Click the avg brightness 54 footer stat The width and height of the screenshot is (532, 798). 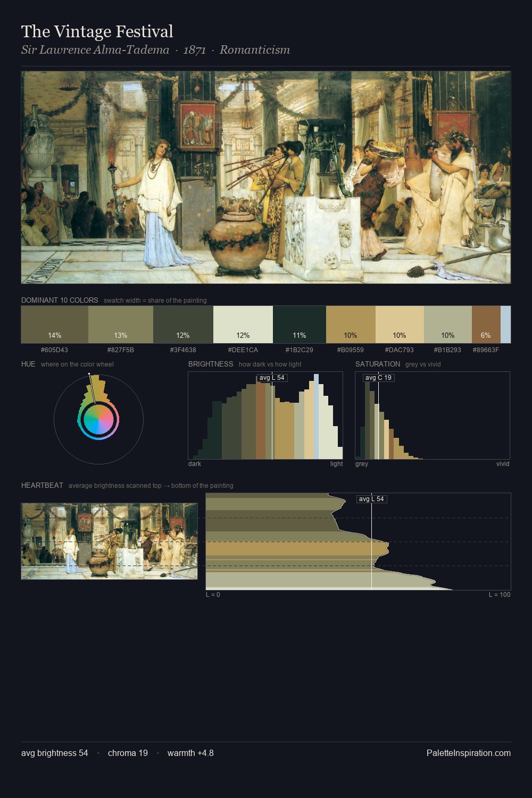point(55,753)
